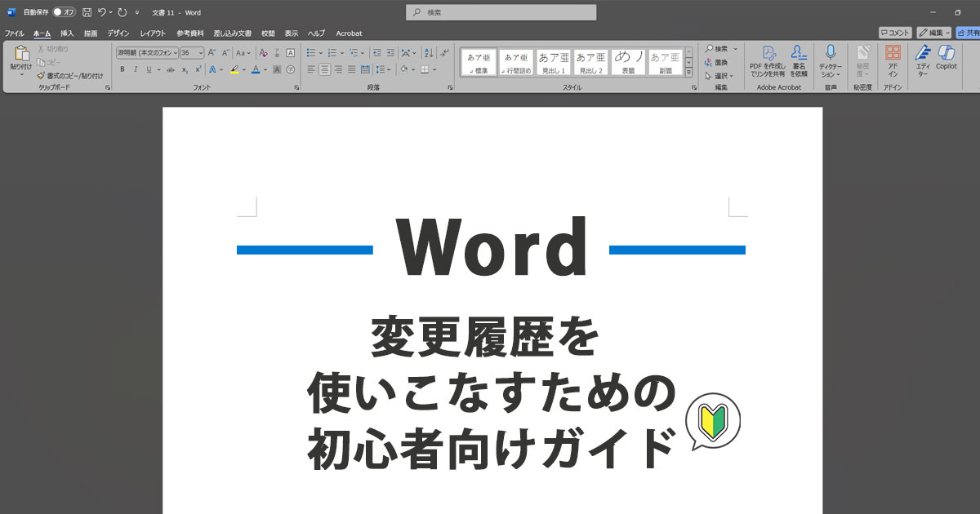Open the エディター (Editor) tool
The image size is (980, 514).
click(x=923, y=57)
